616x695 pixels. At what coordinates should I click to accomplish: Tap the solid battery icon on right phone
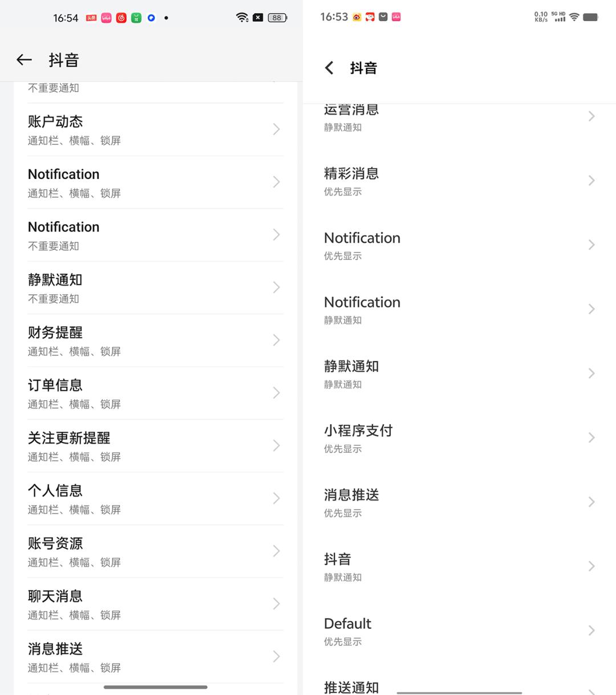tap(591, 17)
